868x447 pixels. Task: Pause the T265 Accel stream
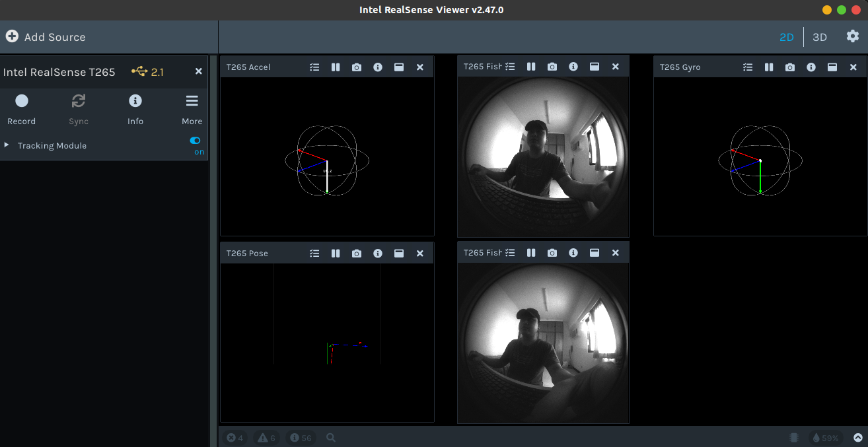[x=336, y=67]
